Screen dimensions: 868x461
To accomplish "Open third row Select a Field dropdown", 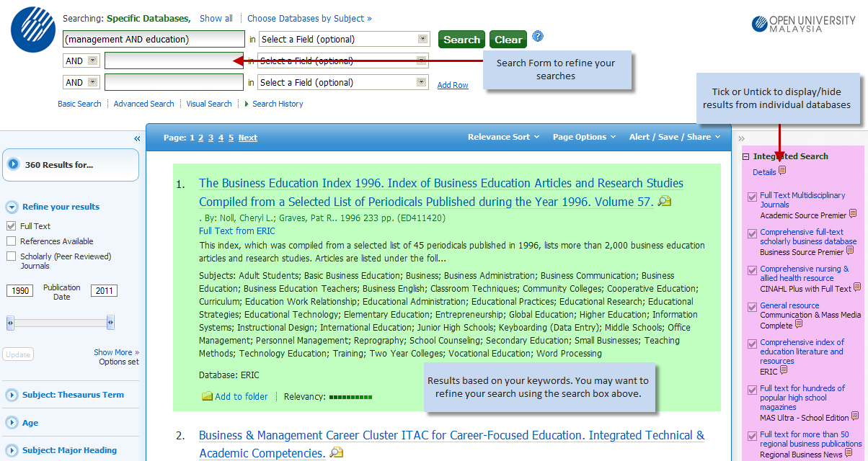I will point(344,82).
